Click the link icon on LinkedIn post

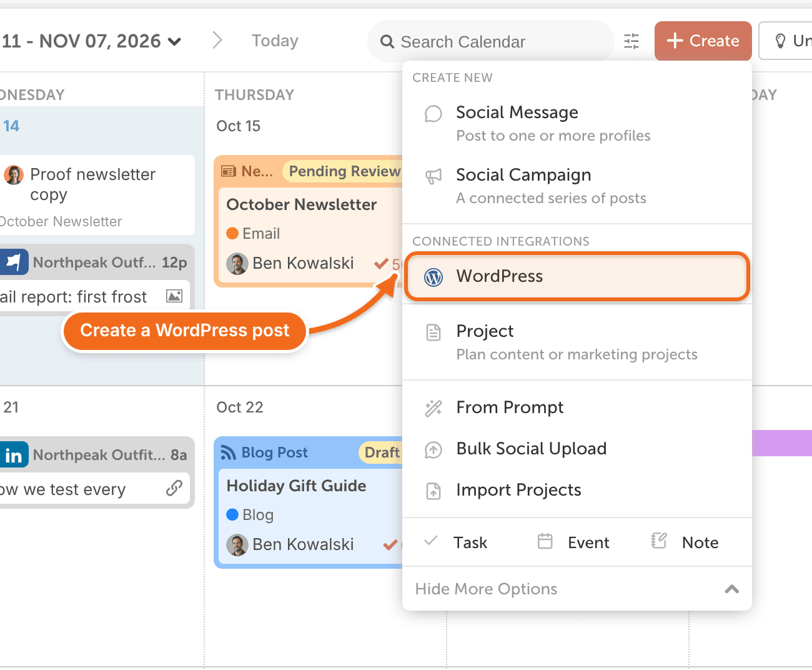[x=174, y=488]
